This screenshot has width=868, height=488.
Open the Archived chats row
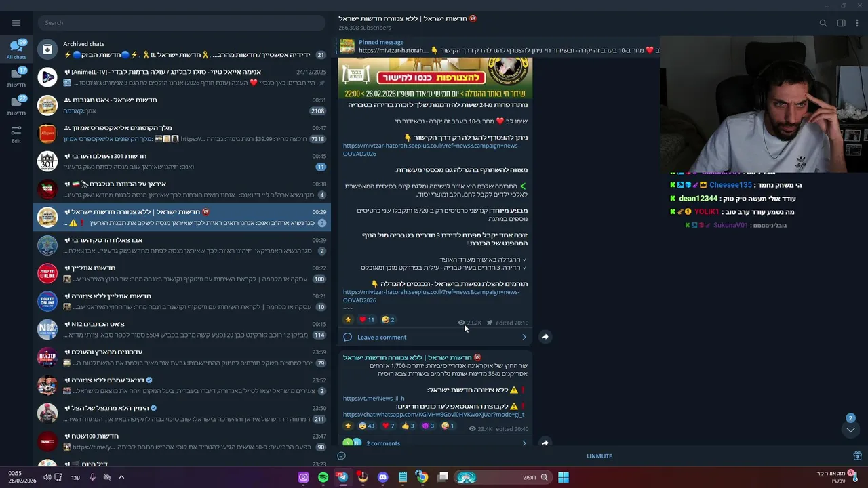[182, 49]
